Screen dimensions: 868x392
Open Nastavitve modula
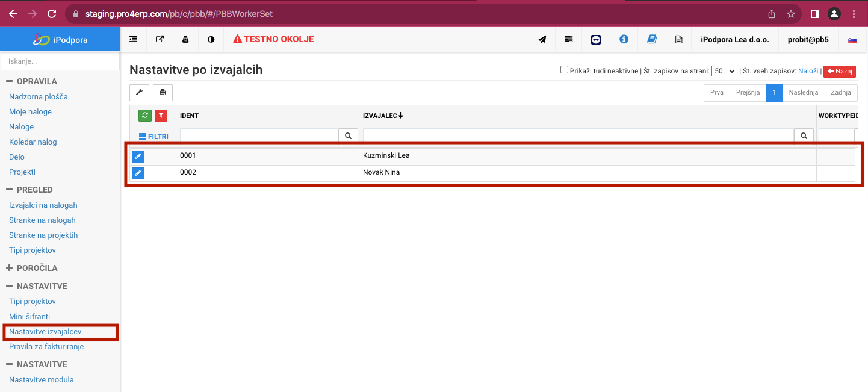point(42,379)
